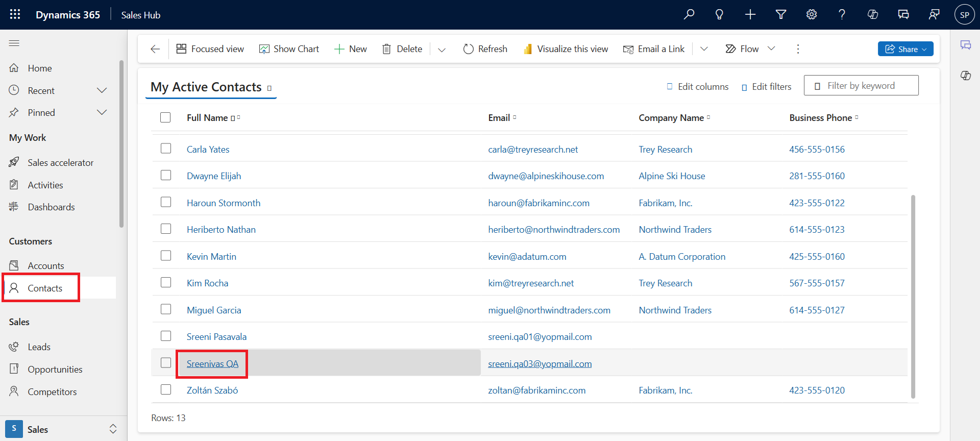Check the Carla Yates row checkbox
This screenshot has height=441, width=980.
[x=166, y=149]
